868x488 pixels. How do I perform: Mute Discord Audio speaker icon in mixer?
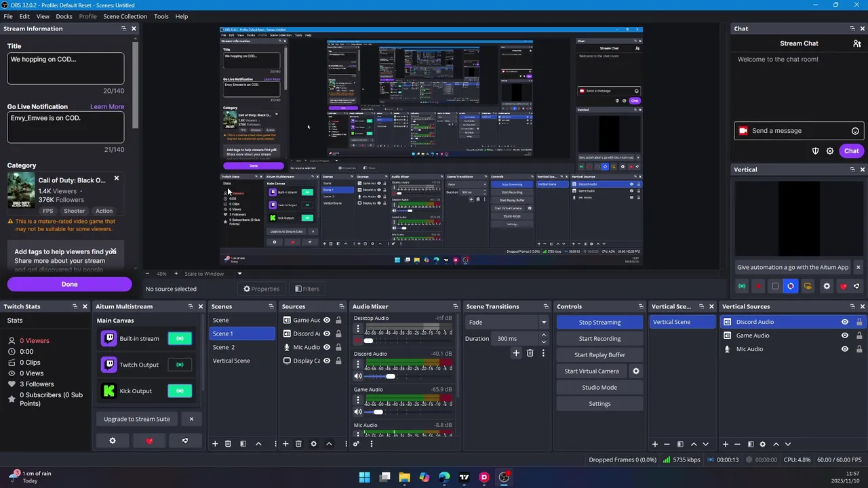pos(358,376)
